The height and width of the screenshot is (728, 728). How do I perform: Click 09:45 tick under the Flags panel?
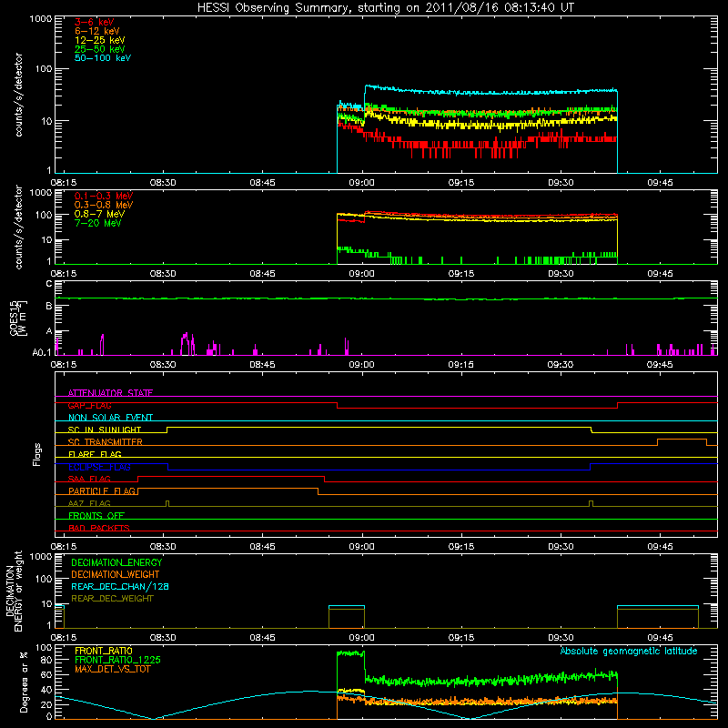coord(660,547)
